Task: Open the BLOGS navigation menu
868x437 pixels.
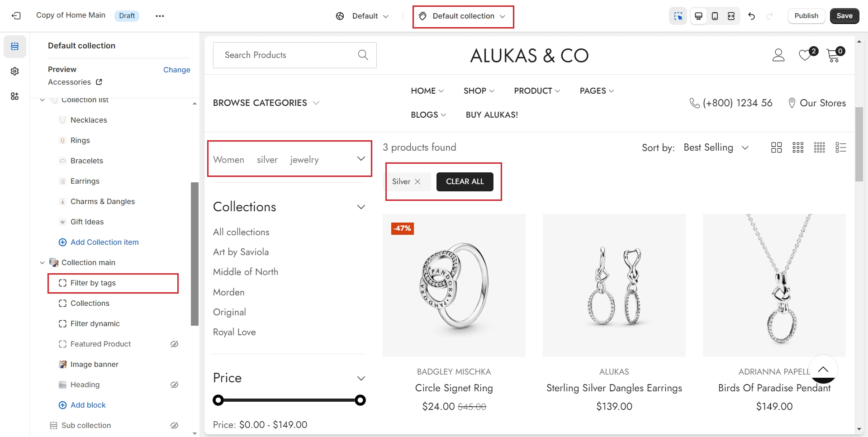Action: (x=428, y=115)
